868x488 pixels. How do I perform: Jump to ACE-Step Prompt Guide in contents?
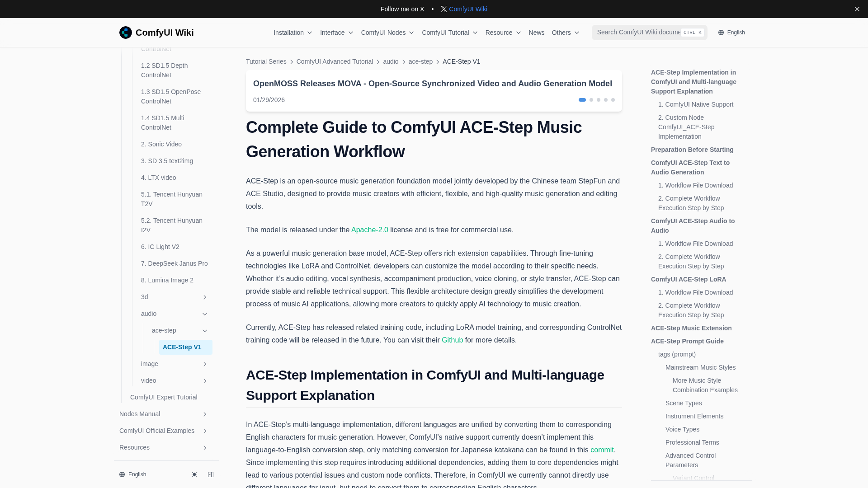[687, 341]
